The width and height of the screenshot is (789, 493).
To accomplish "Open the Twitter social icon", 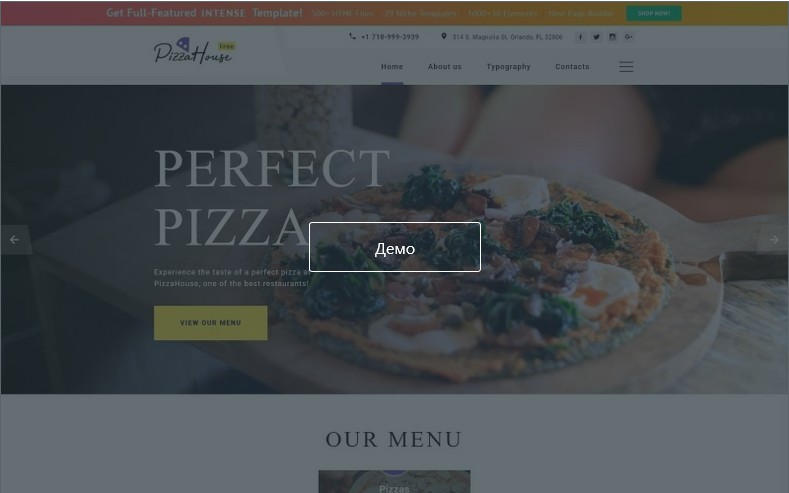I will click(x=596, y=37).
